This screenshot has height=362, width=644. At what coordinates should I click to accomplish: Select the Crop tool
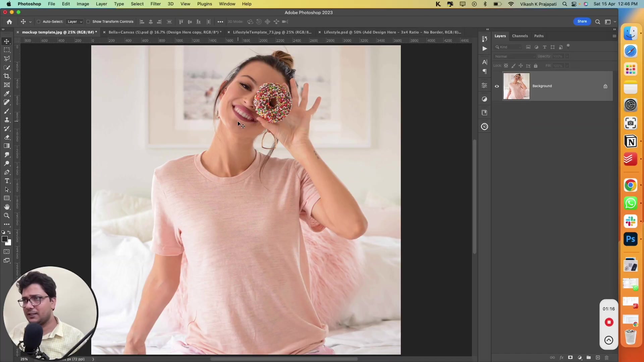pos(7,76)
